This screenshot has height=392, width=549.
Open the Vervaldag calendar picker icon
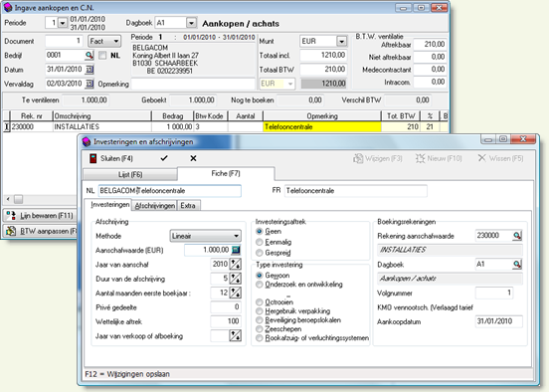(x=90, y=84)
